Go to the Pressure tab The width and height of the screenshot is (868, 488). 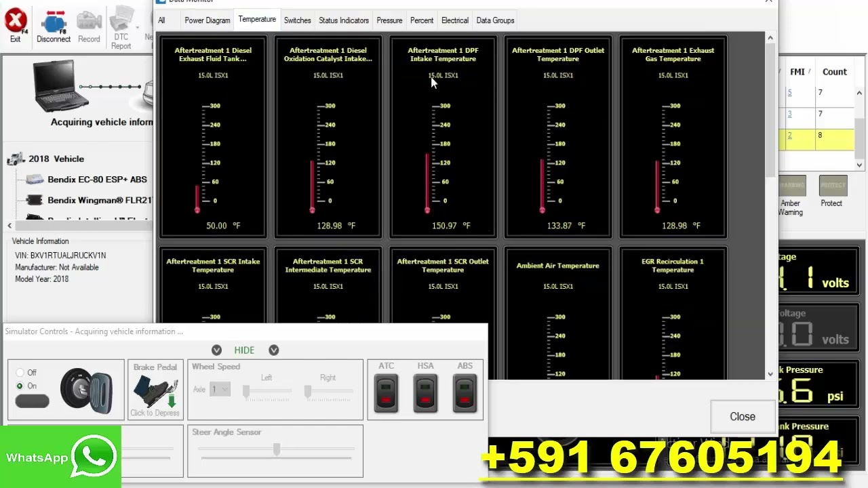tap(389, 20)
